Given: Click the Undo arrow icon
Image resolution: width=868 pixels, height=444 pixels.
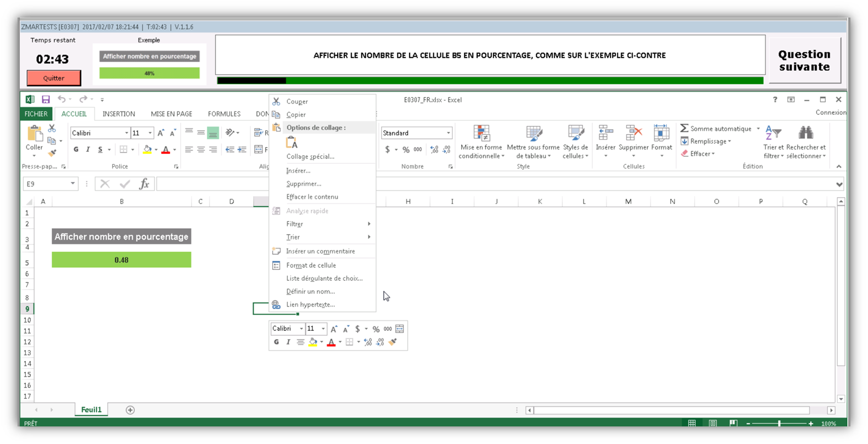Looking at the screenshot, I should point(62,99).
